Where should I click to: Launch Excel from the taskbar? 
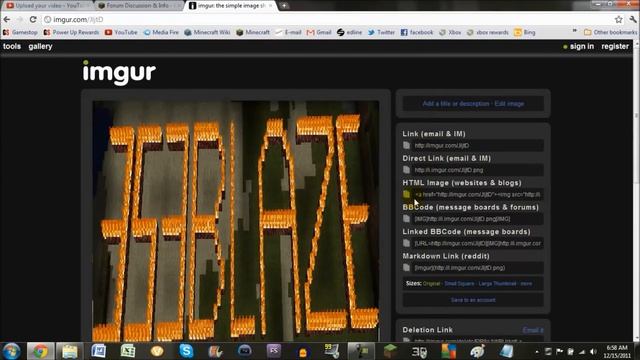click(128, 351)
